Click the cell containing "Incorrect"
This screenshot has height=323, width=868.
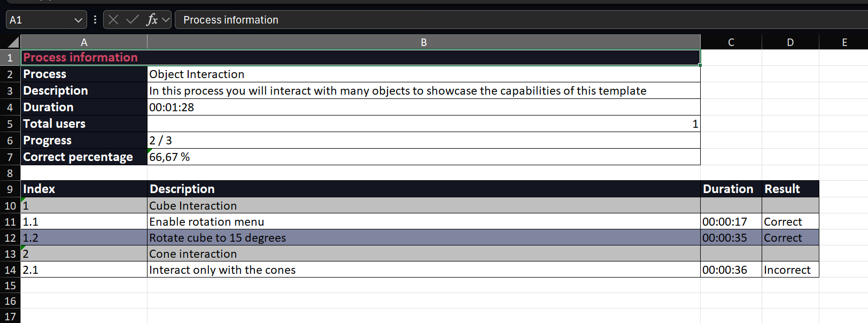click(790, 270)
